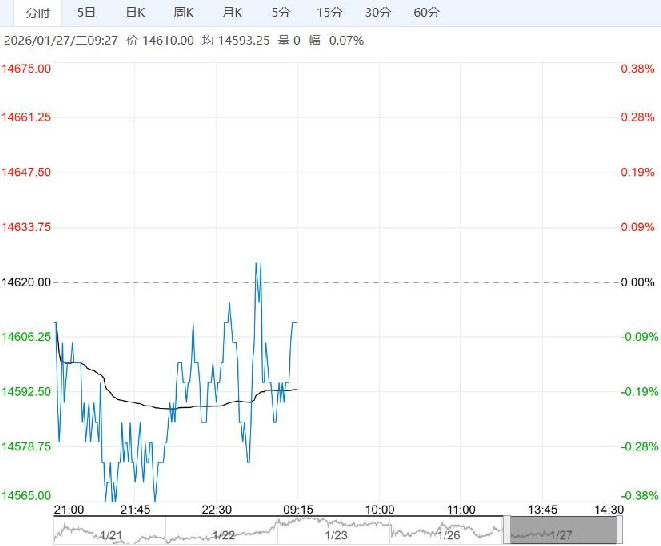
Task: Click the black average price line
Action: [150, 406]
